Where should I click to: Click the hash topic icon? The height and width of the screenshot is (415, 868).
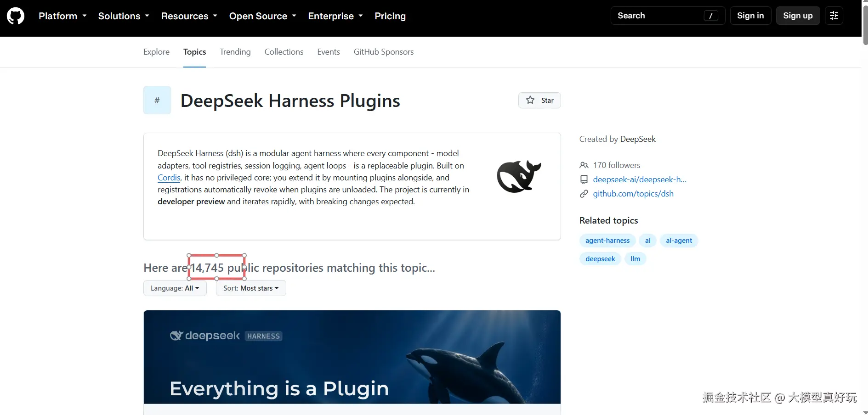click(x=157, y=100)
